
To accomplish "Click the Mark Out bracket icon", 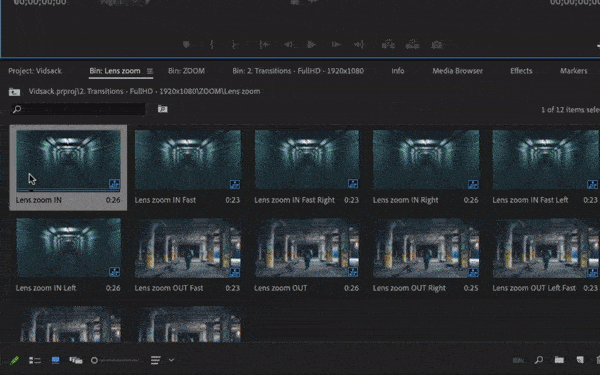I will click(235, 45).
